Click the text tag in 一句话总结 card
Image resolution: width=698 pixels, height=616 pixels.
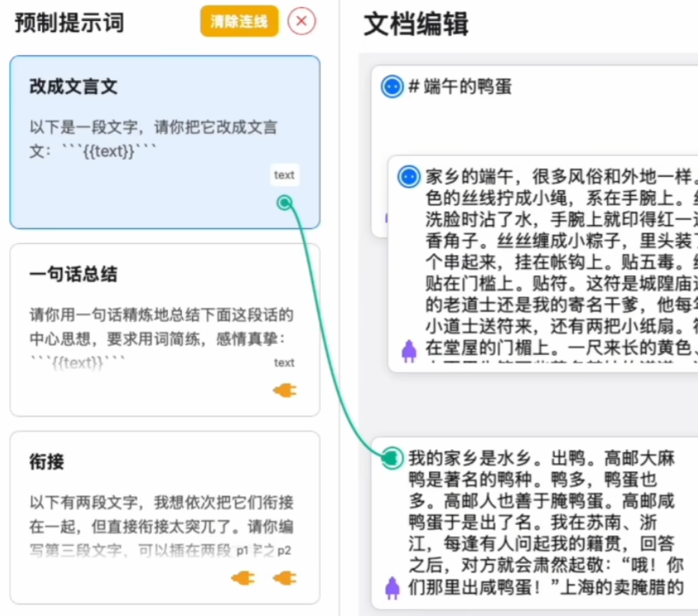click(x=284, y=363)
